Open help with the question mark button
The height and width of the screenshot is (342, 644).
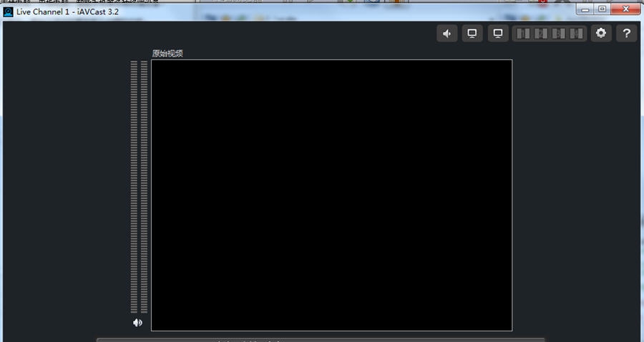coord(626,33)
